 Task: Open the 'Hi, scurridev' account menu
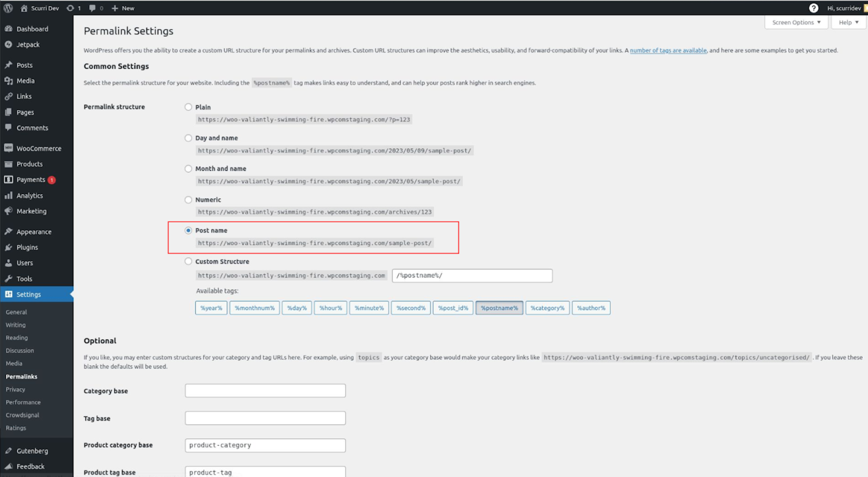(x=844, y=8)
